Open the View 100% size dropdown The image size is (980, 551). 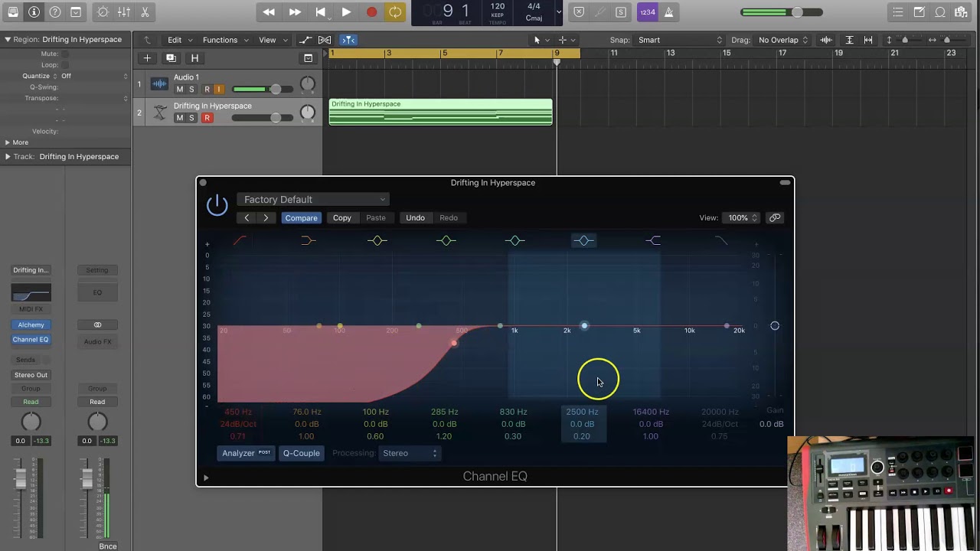pos(740,218)
